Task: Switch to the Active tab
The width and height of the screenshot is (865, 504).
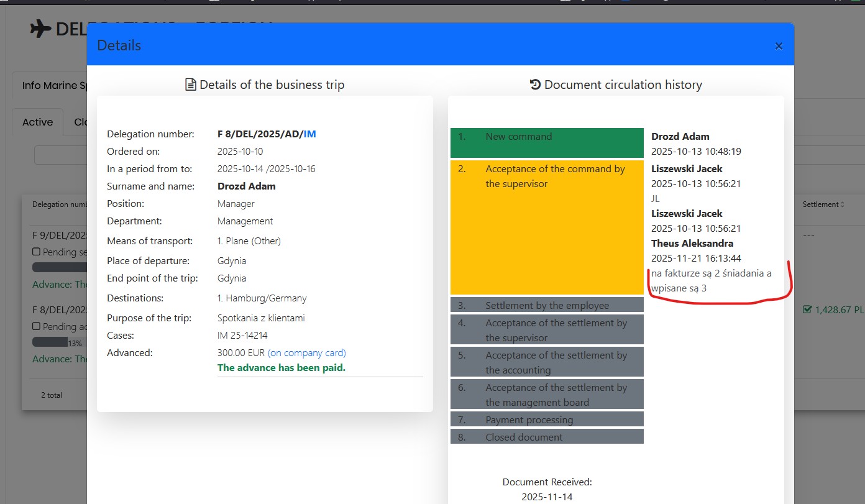Action: click(x=38, y=122)
